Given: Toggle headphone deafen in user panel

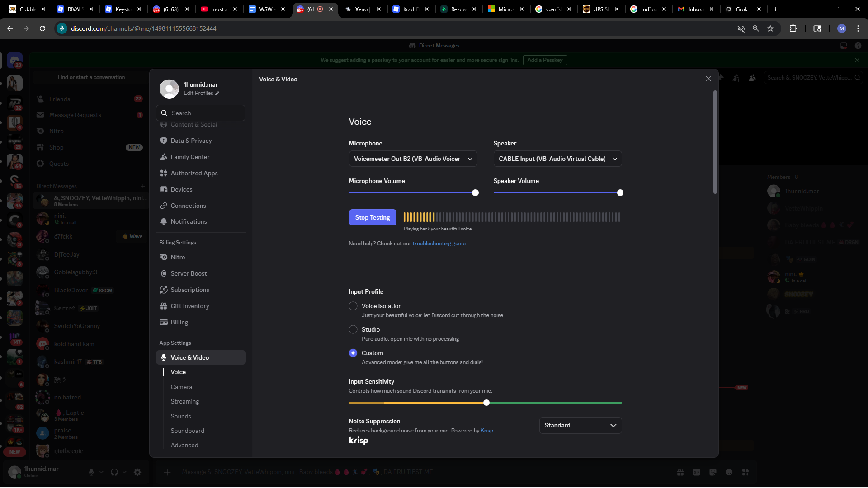Looking at the screenshot, I should [x=114, y=472].
